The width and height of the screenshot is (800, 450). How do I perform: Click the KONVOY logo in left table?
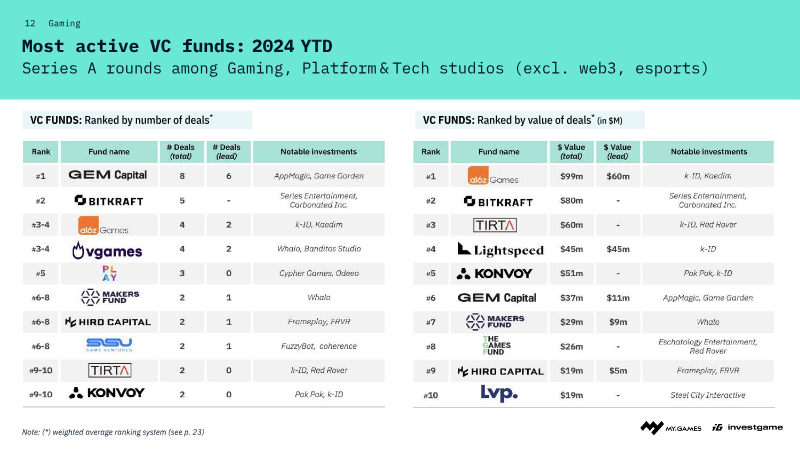107,393
